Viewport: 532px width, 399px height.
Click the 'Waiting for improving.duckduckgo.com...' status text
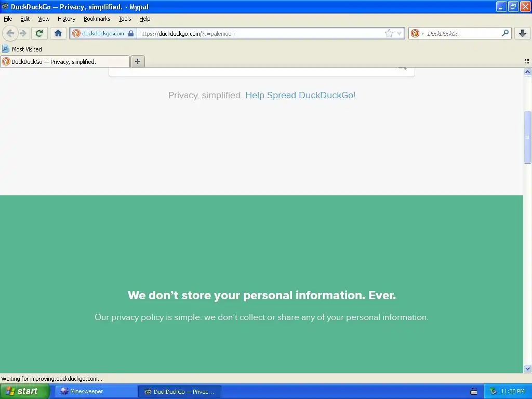click(x=51, y=379)
